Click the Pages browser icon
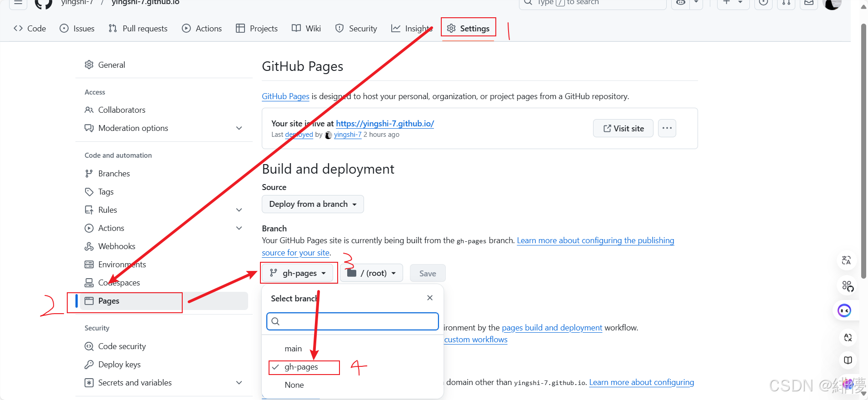This screenshot has height=400, width=868. coord(89,301)
